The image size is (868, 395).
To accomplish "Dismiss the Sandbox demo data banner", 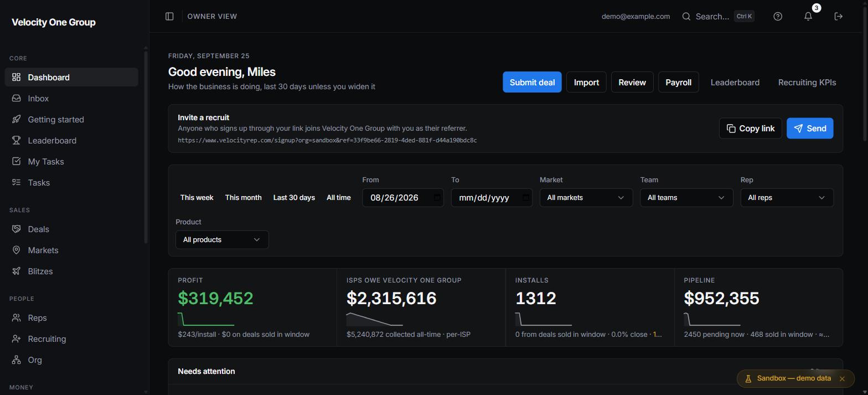I will coord(842,379).
